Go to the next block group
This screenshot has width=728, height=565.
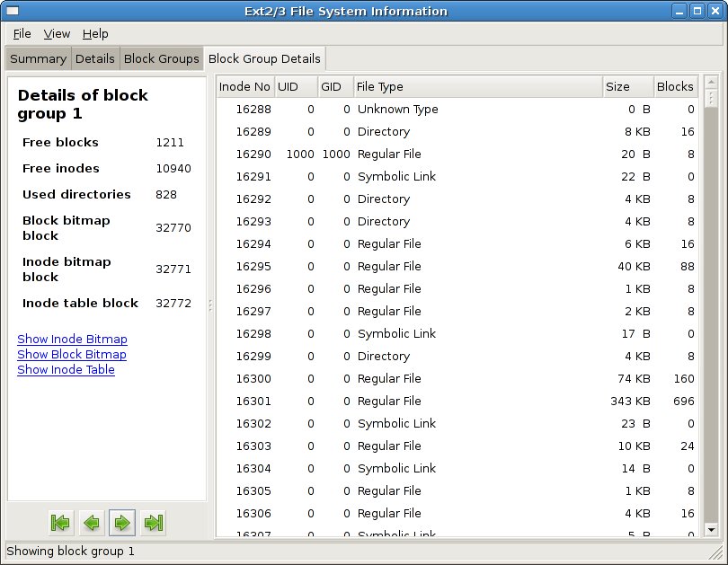click(x=123, y=522)
